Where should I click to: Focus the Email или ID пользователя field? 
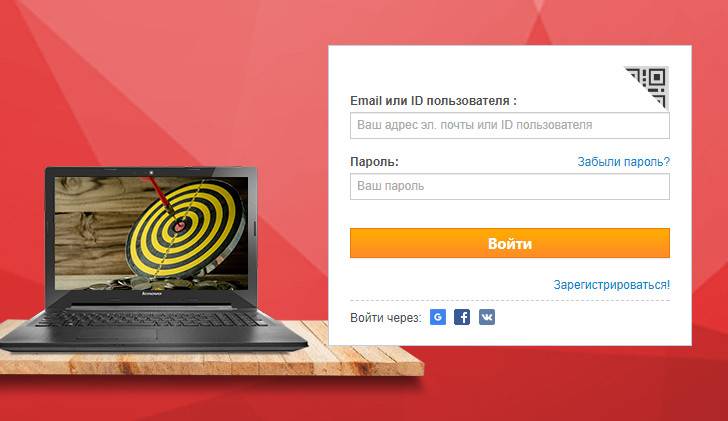[510, 125]
